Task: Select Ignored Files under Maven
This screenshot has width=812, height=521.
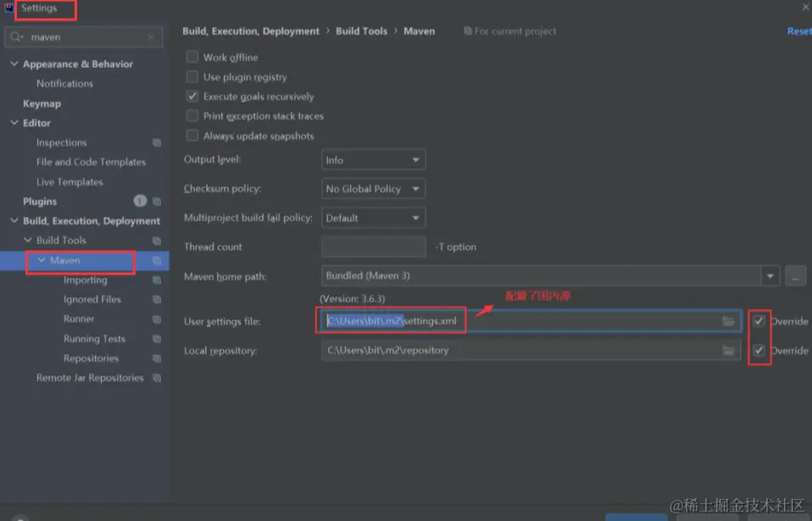Action: [x=92, y=300]
